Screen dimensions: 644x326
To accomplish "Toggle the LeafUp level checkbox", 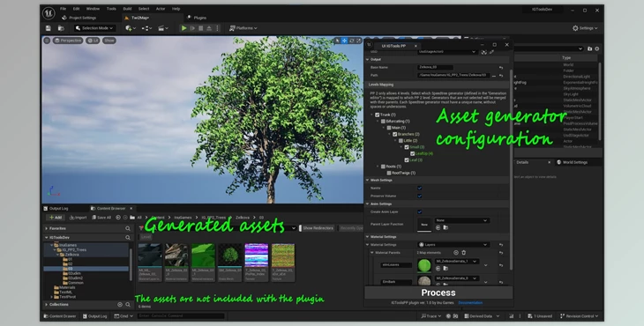I will pyautogui.click(x=412, y=154).
